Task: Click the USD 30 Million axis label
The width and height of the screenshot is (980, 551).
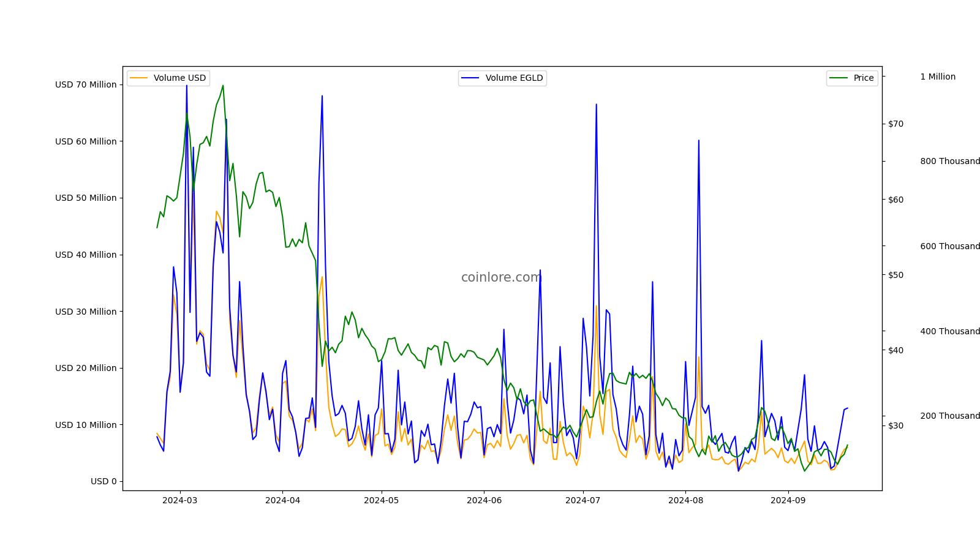Action: click(86, 312)
